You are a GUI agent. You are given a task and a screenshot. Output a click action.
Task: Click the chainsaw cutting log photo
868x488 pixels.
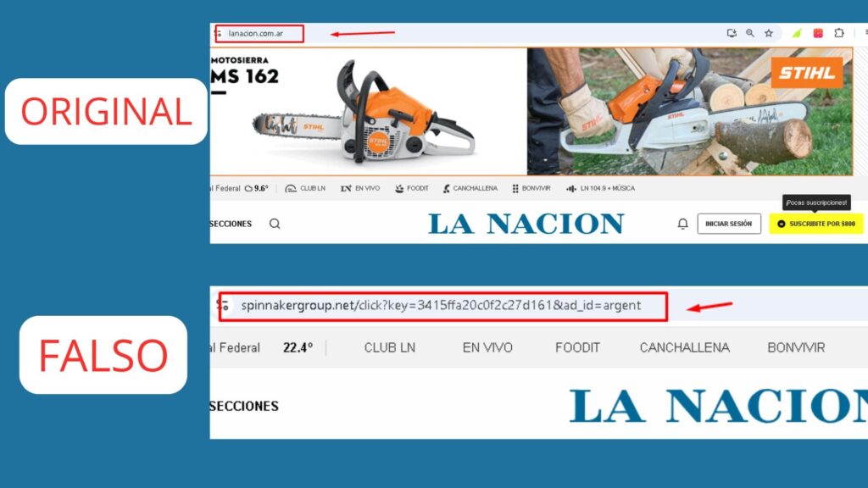690,111
